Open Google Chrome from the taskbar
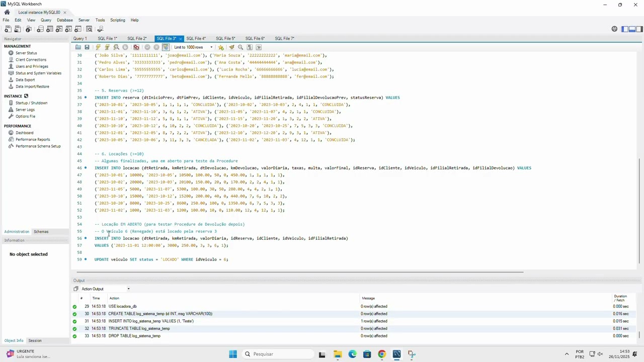This screenshot has width=644, height=362. [382, 354]
